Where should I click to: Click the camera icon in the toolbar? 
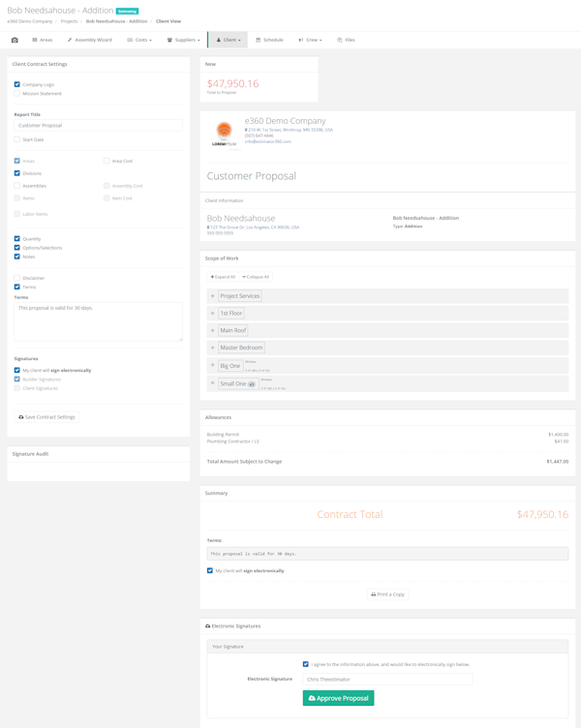pyautogui.click(x=15, y=40)
